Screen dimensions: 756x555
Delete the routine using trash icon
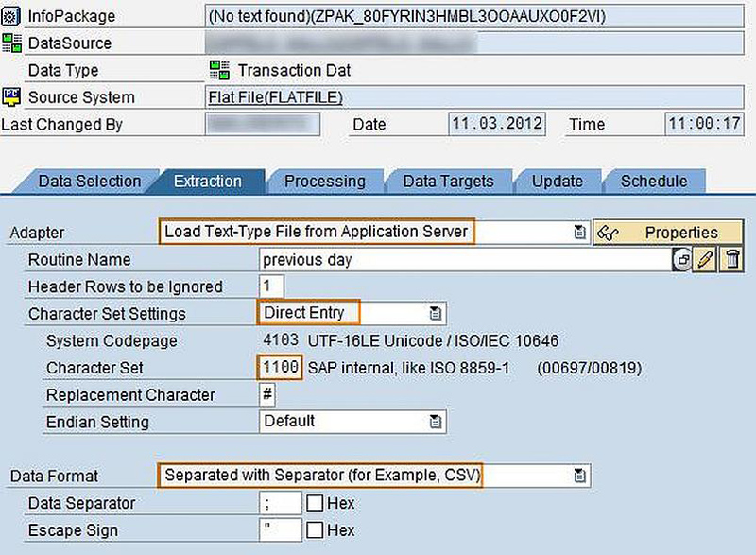(732, 259)
